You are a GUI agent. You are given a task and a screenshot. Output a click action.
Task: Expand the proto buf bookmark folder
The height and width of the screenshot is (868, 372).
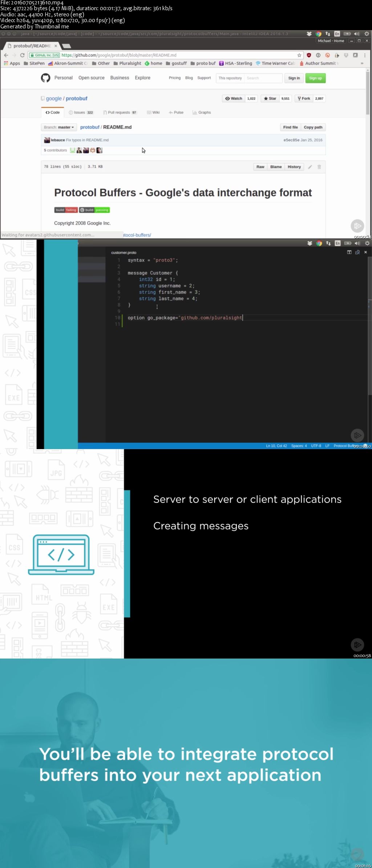pyautogui.click(x=203, y=63)
